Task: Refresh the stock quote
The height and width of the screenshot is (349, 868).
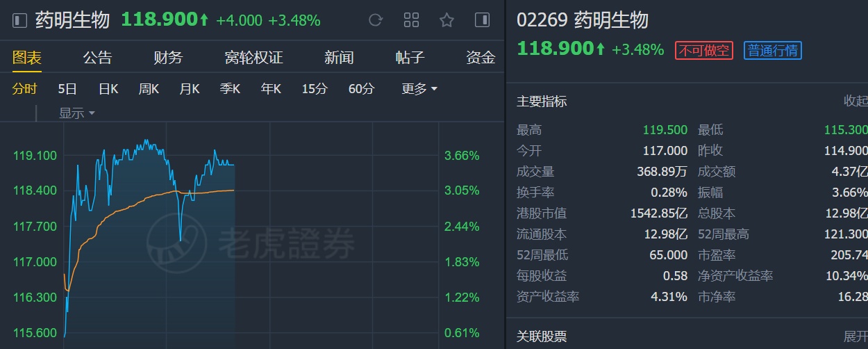Action: [376, 20]
